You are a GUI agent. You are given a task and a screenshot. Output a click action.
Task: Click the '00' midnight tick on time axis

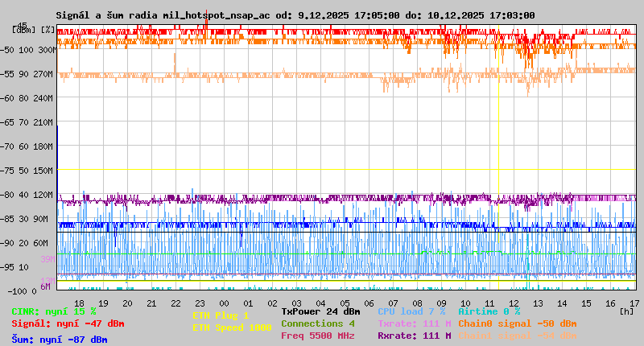(x=224, y=303)
